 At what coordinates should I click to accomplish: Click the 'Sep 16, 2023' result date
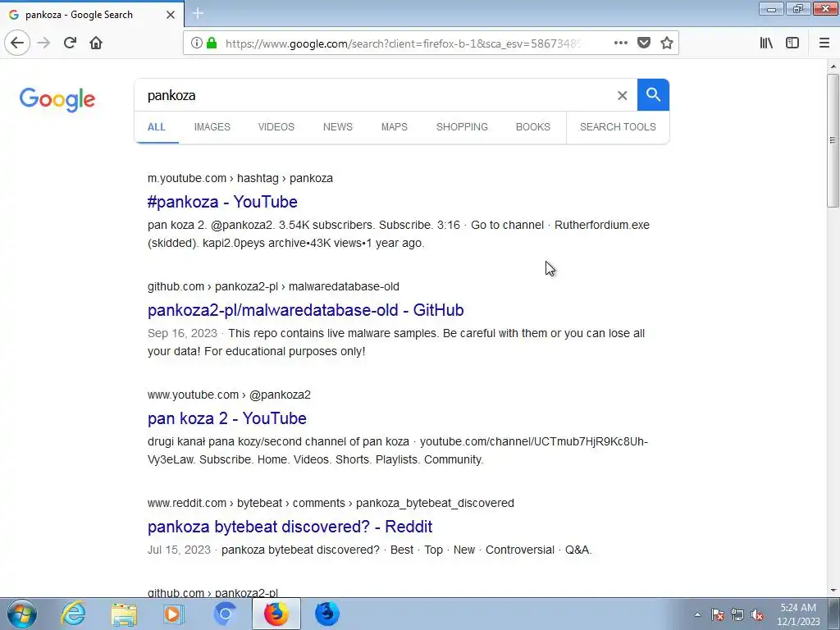point(182,333)
